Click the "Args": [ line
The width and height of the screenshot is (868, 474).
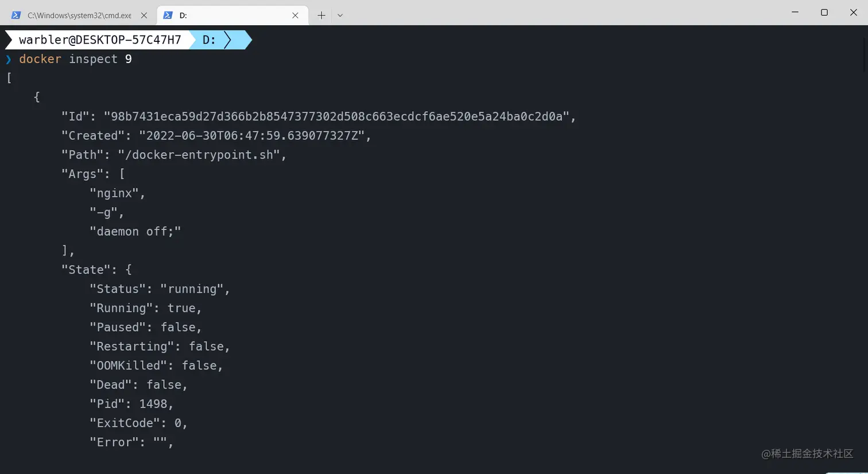(x=93, y=174)
